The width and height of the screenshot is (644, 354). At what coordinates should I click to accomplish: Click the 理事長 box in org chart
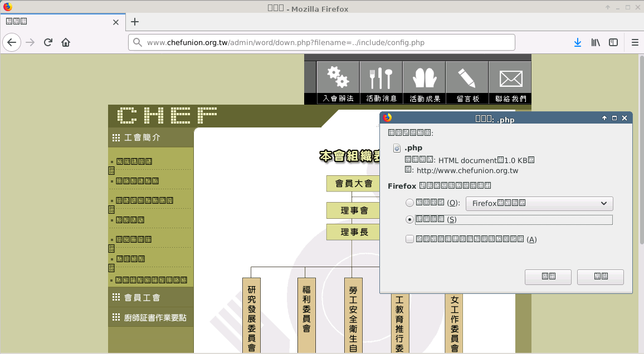[x=353, y=232]
